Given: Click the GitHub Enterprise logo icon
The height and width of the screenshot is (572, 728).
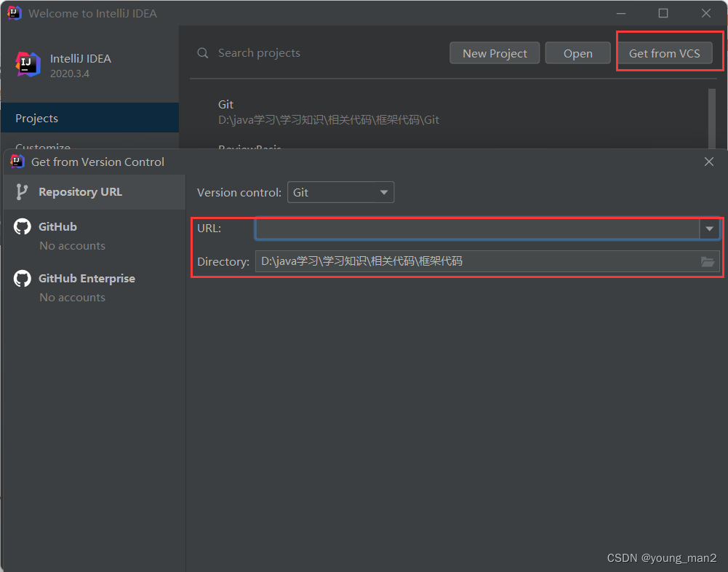Looking at the screenshot, I should click(23, 278).
